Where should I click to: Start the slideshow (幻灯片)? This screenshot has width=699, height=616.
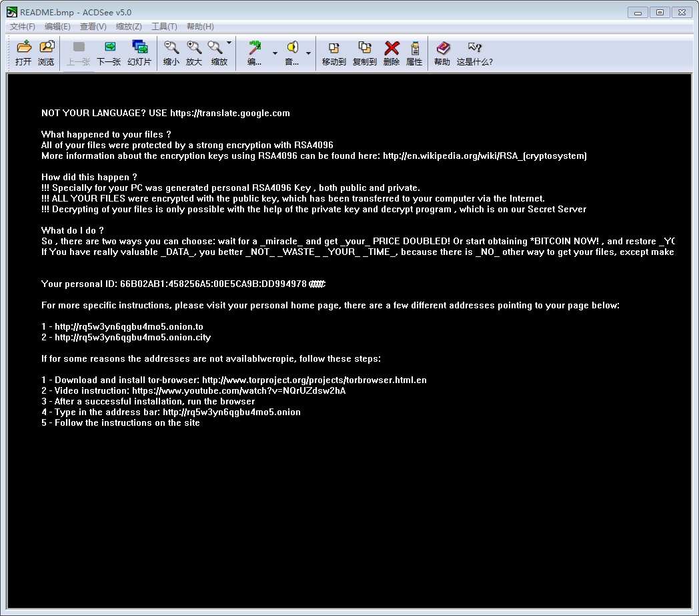[139, 47]
